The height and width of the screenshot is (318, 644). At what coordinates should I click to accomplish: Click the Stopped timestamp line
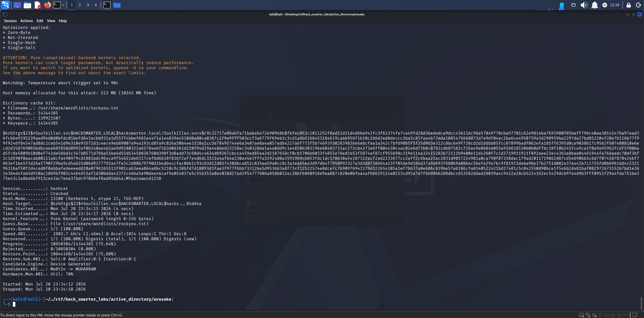click(x=44, y=289)
